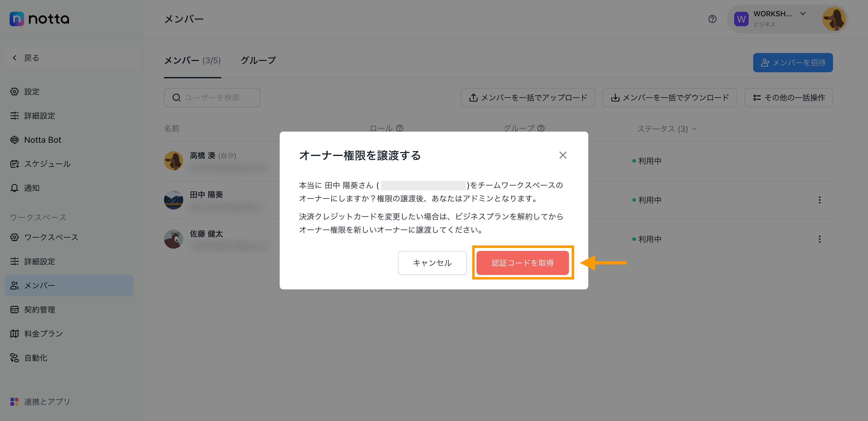Open workspace 詳細設定 sliders icon
The height and width of the screenshot is (421, 868).
click(14, 261)
